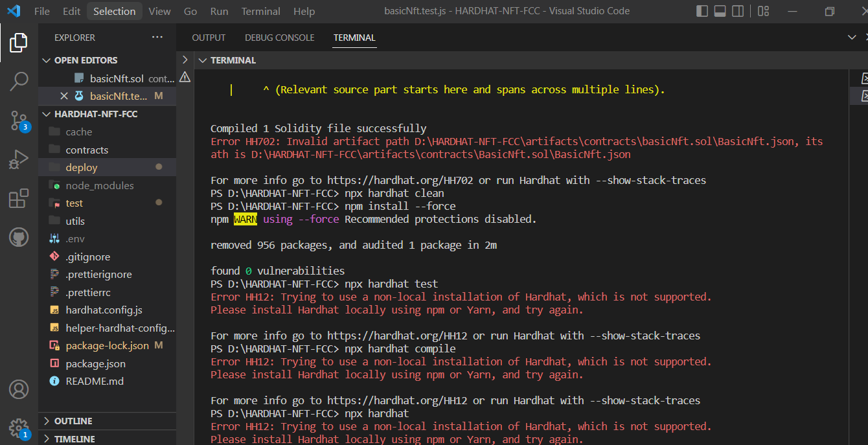Expand the TIMELINE section
This screenshot has width=868, height=445.
tap(47, 439)
